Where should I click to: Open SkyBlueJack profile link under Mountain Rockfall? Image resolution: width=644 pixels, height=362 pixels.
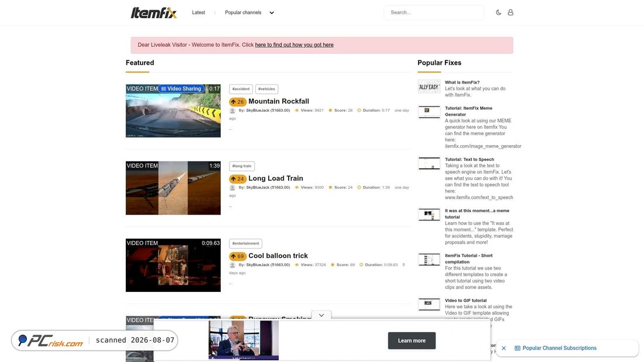(x=268, y=111)
